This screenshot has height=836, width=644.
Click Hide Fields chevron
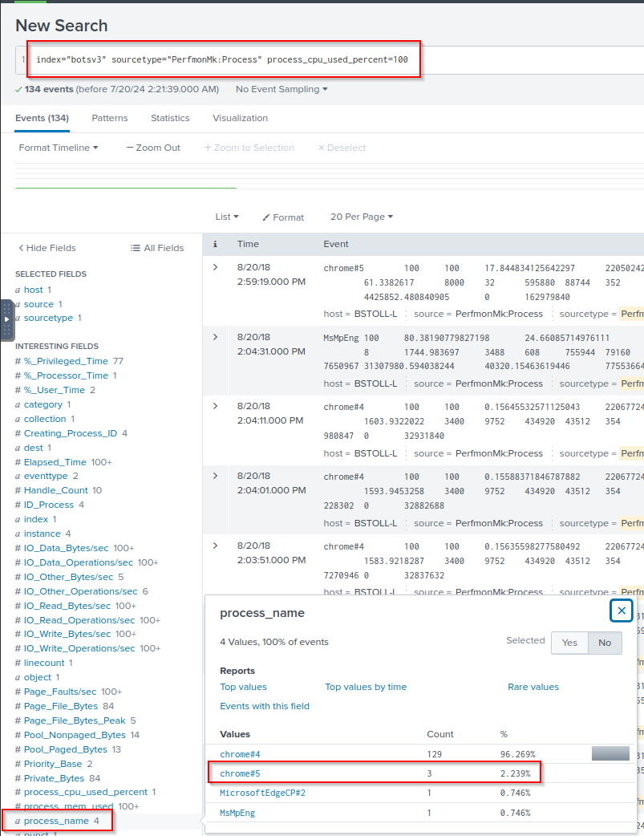coord(22,248)
